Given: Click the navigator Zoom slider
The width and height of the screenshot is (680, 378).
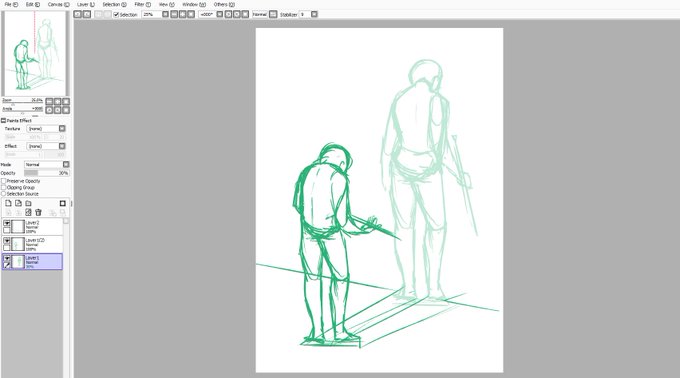Looking at the screenshot, I should tap(22, 102).
